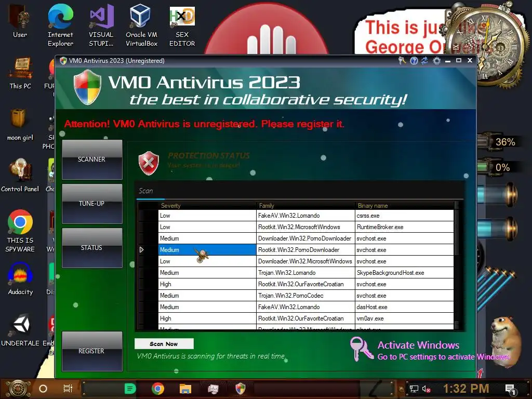Select the Downloader.Win32.MicrosoftWindows cell
This screenshot has height=399, width=532.
(x=305, y=261)
